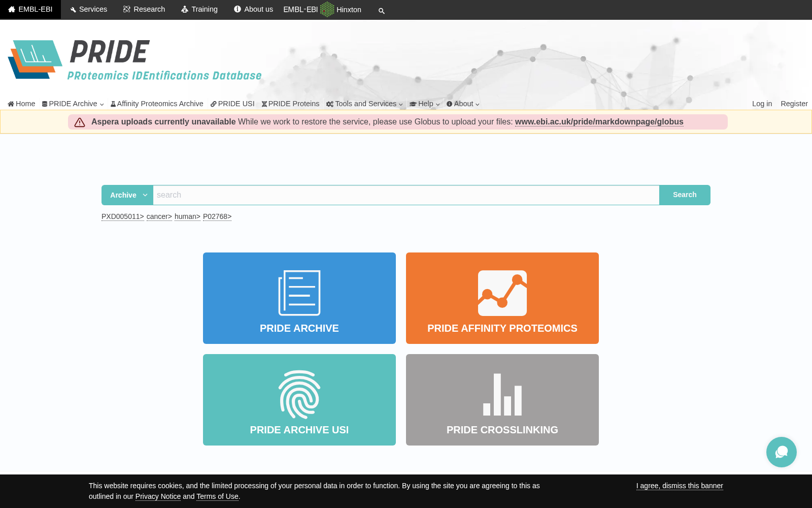This screenshot has width=812, height=508.
Task: Select the PXD005011 example query
Action: click(x=123, y=216)
